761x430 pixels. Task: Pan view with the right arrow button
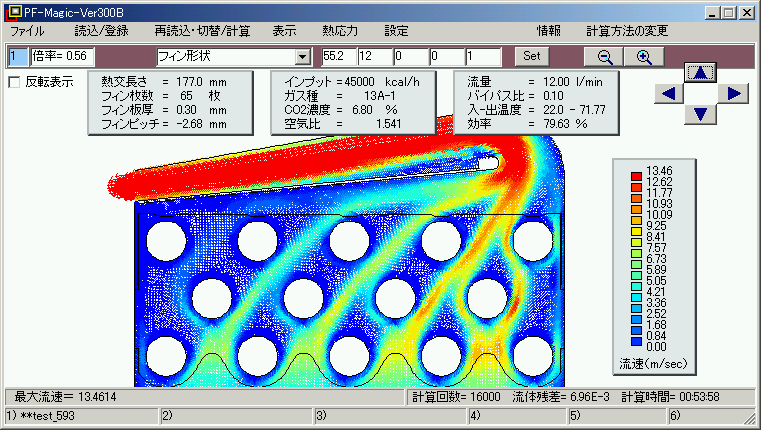(x=733, y=93)
